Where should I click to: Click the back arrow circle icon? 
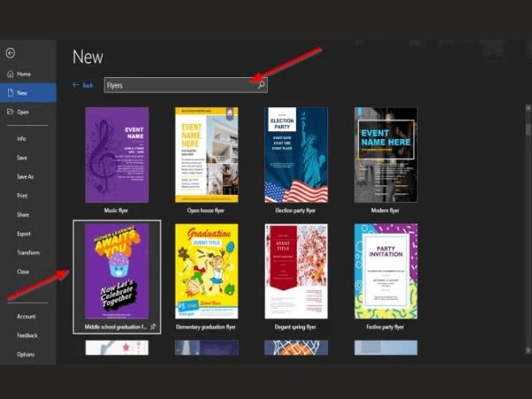(10, 53)
